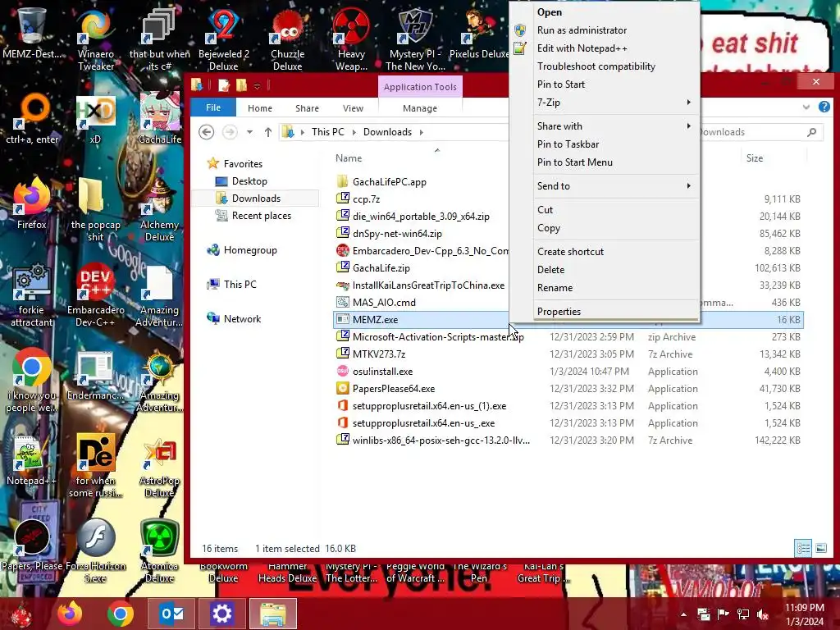
Task: Choose Open in the context menu
Action: point(616,11)
